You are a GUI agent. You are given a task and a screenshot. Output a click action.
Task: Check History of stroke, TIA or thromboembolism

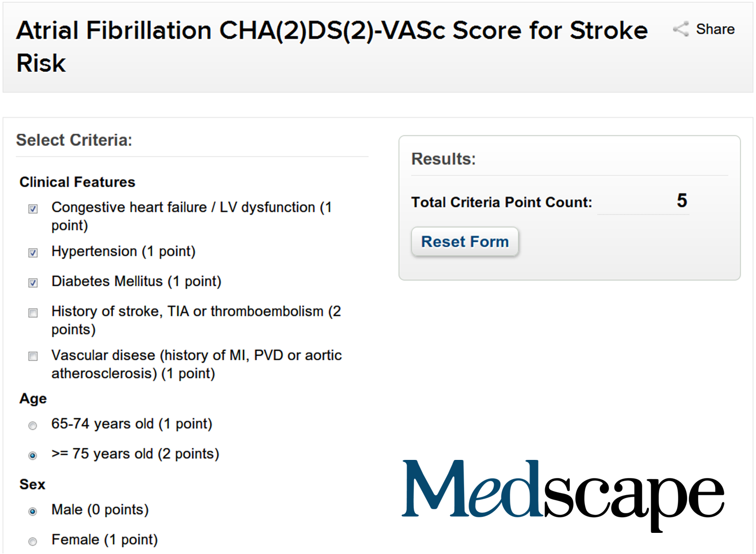32,312
